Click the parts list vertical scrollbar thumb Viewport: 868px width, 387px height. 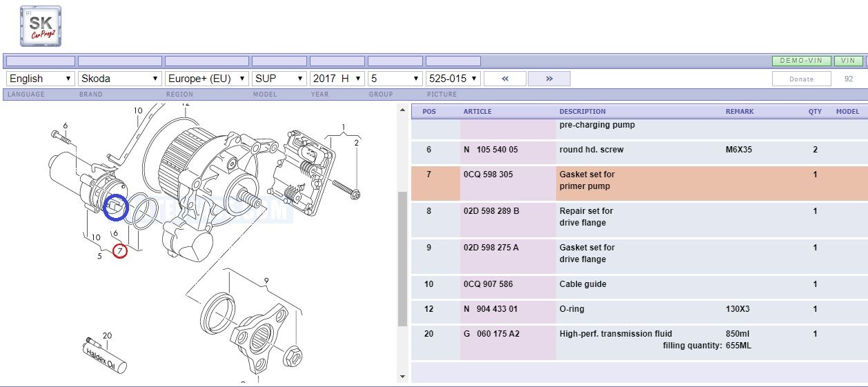403,259
